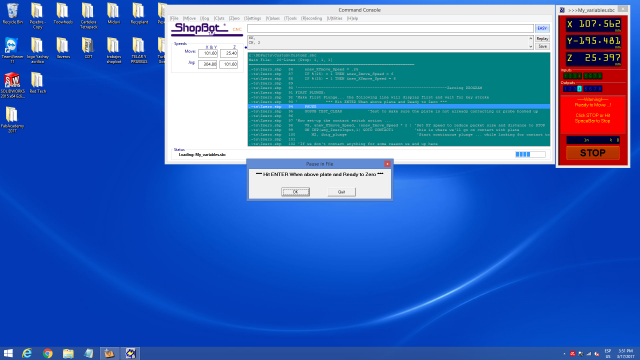Click the ESP language indicator in system tray

click(608, 353)
